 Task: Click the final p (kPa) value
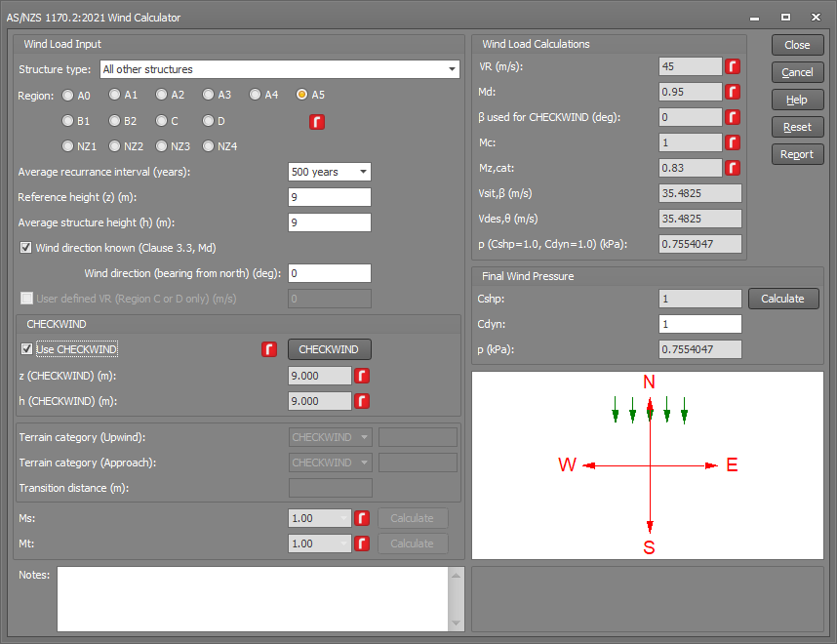[x=699, y=349]
